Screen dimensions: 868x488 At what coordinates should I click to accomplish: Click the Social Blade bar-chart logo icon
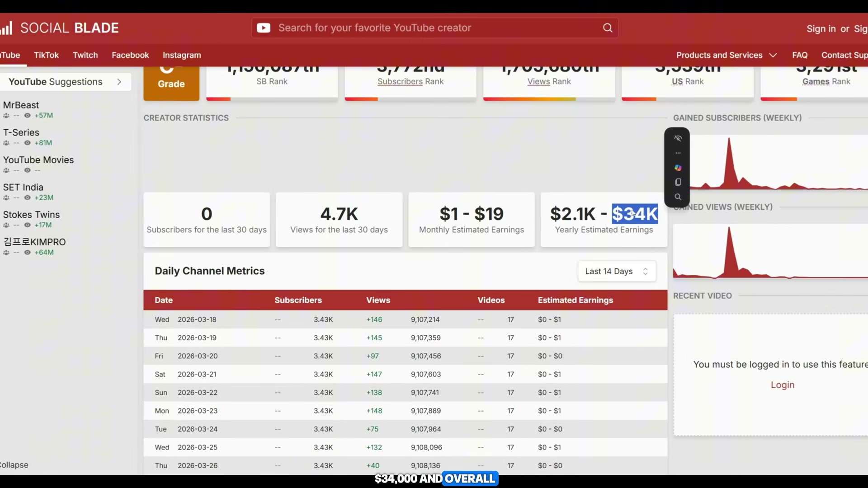[x=6, y=28]
